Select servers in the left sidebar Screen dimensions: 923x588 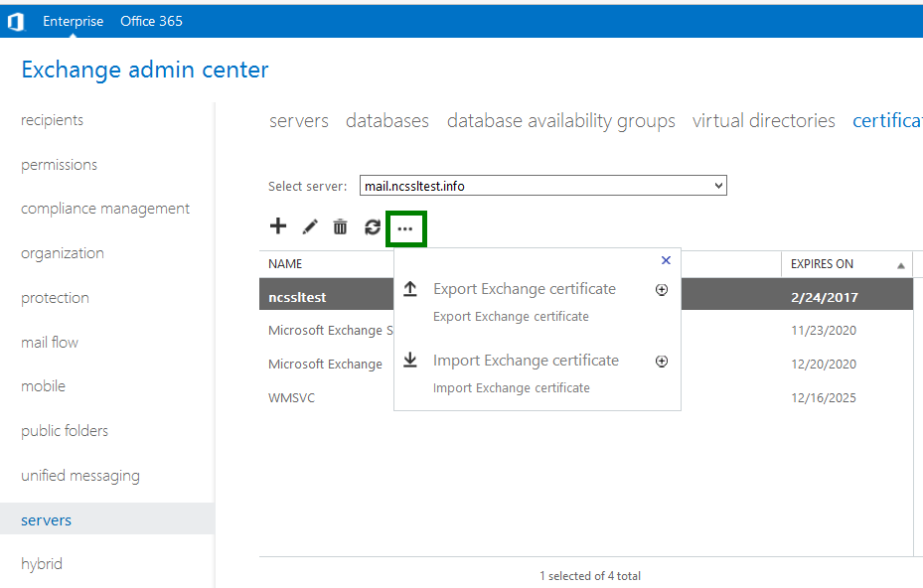[107, 519]
